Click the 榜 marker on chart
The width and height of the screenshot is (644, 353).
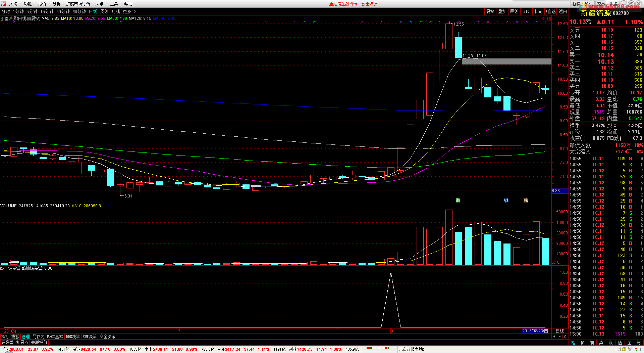(526, 200)
